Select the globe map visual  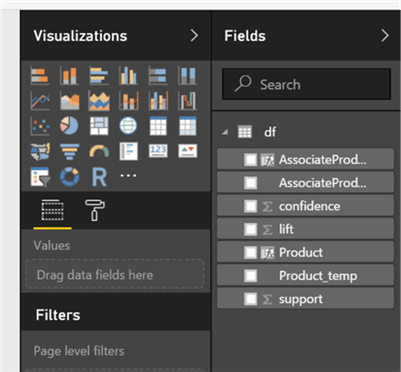128,126
